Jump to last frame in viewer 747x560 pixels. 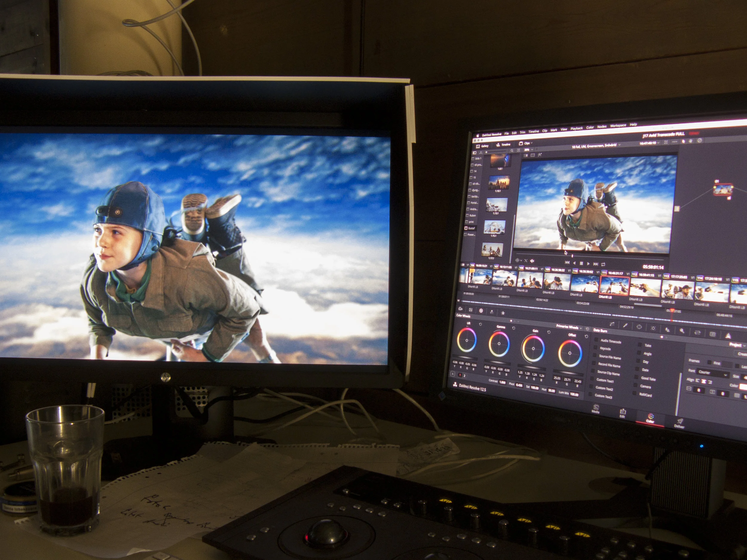click(596, 264)
